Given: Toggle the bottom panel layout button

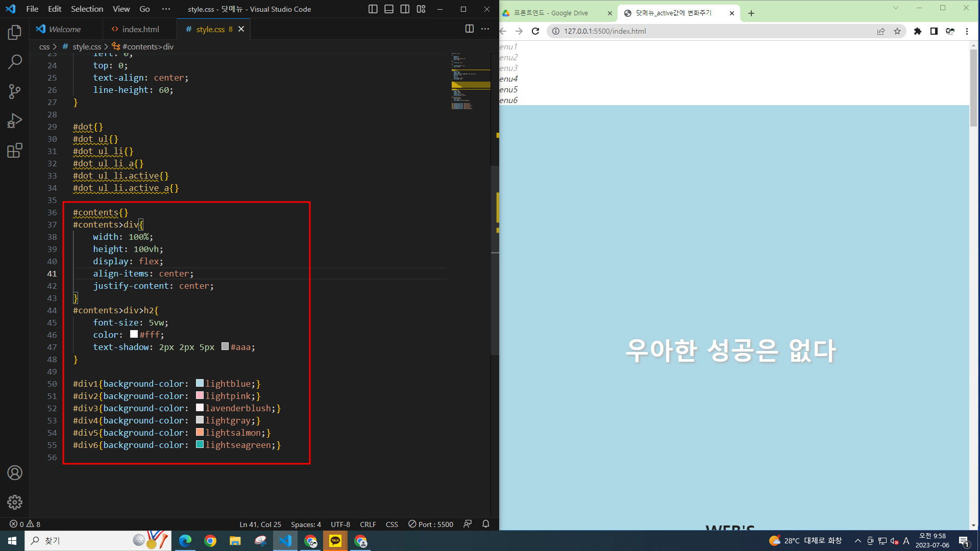Looking at the screenshot, I should (388, 9).
